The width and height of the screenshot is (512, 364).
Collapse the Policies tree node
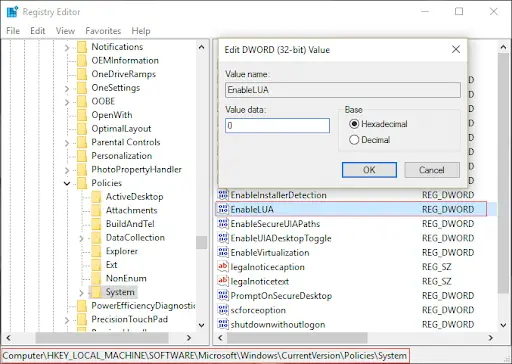67,184
